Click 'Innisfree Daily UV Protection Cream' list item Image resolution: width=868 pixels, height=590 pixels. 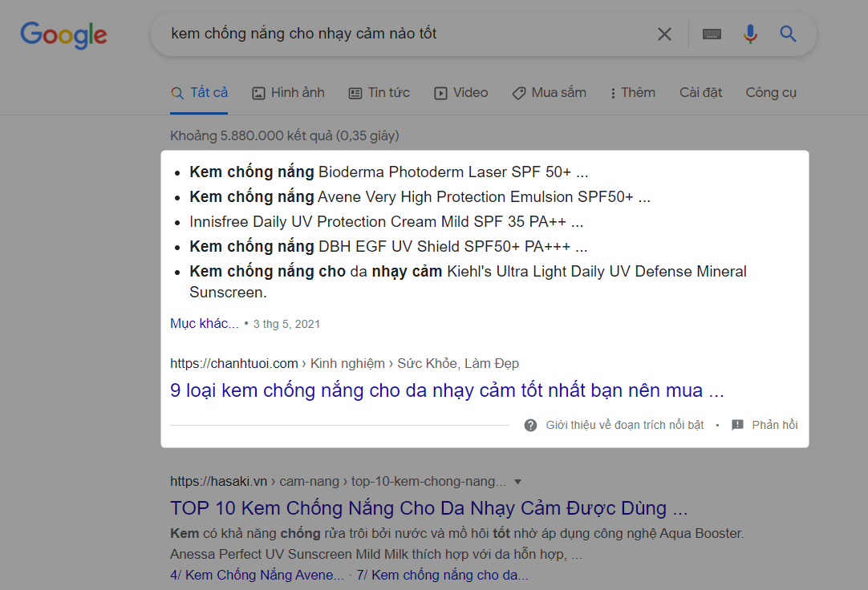point(387,222)
